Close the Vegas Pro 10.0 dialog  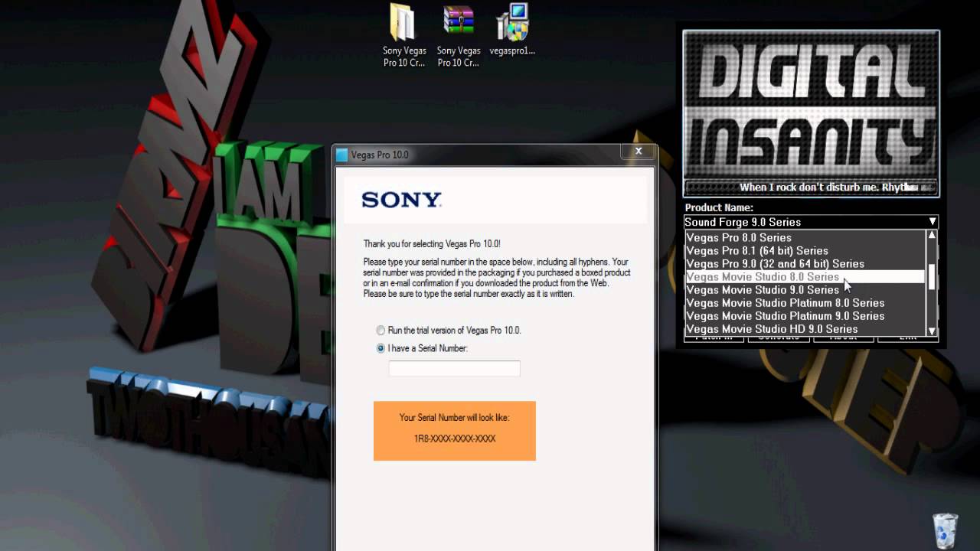point(639,152)
